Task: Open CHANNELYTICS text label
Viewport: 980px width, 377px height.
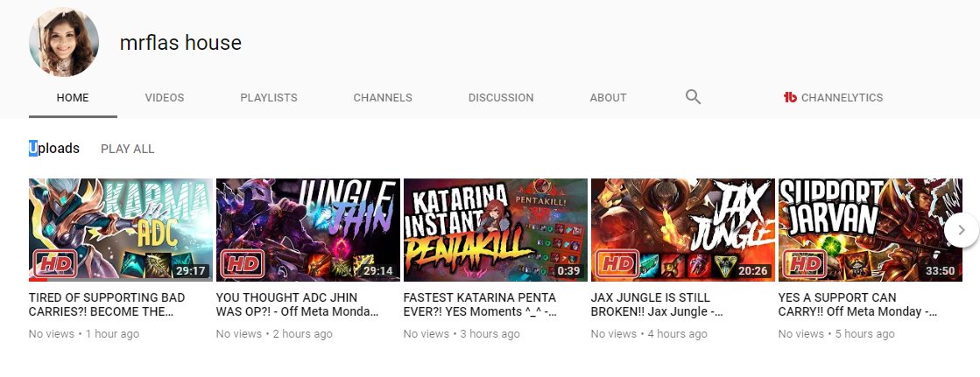Action: tap(842, 97)
